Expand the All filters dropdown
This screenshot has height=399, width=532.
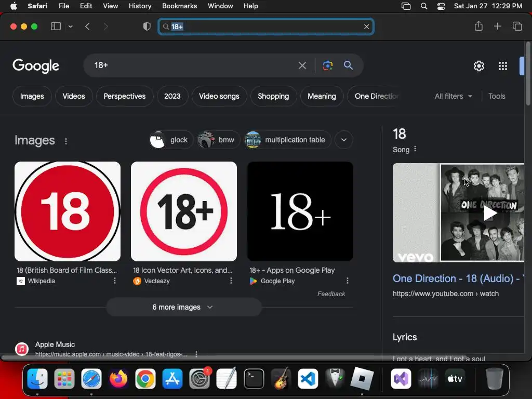click(x=453, y=96)
